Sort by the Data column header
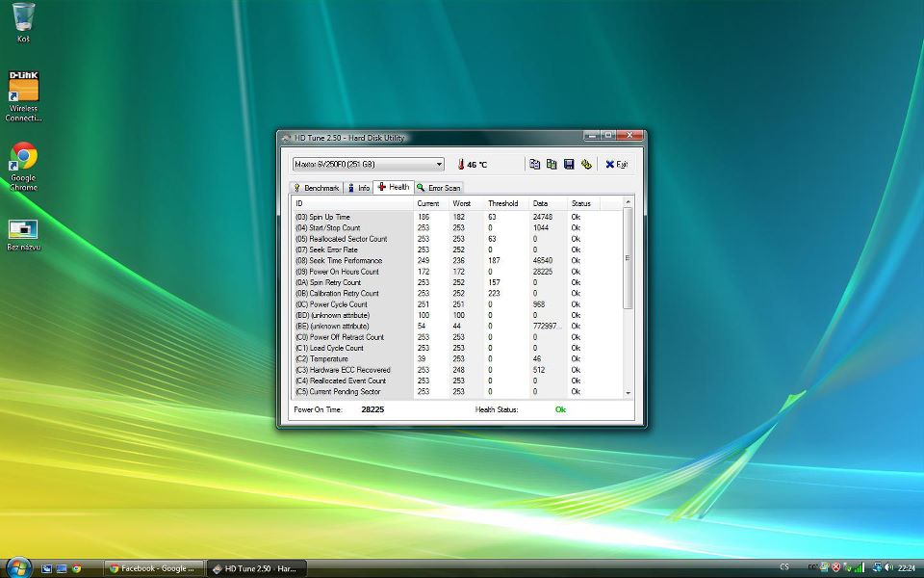This screenshot has height=578, width=924. (548, 203)
